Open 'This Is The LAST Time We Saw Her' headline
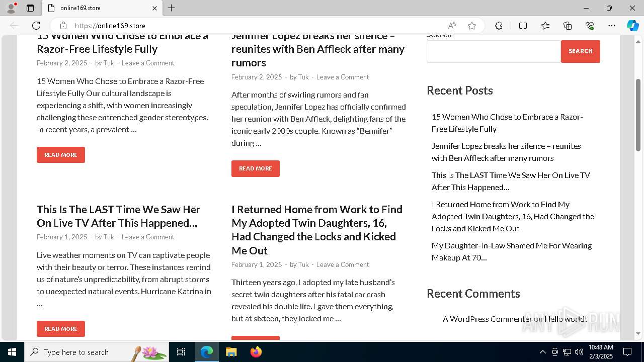 pos(118,216)
